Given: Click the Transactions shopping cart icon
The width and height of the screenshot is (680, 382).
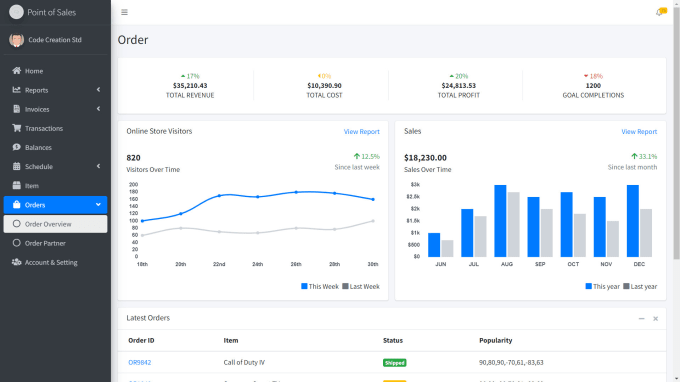Looking at the screenshot, I should [x=16, y=128].
